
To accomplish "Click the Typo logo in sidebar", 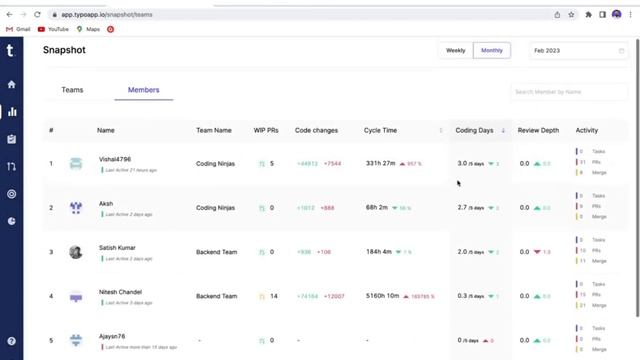I will (10, 51).
